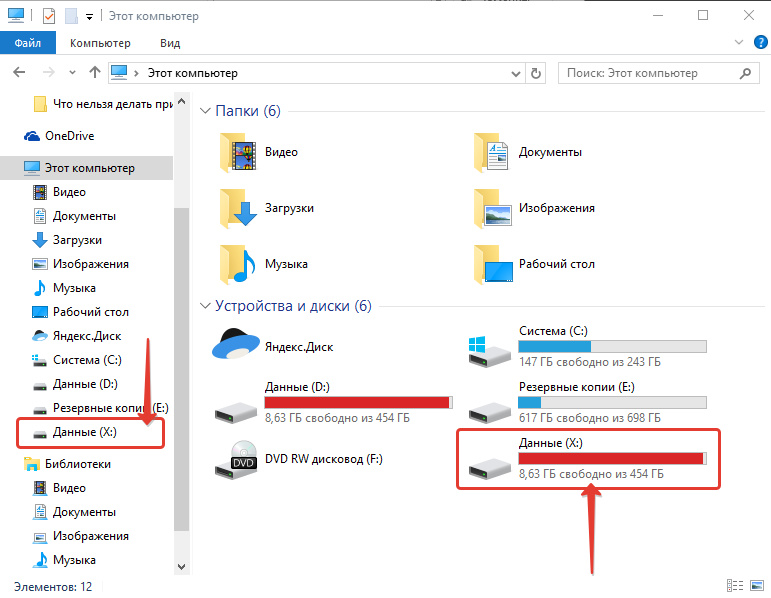This screenshot has width=771, height=598.
Task: Click breadcrumb arrow before Этот компьютер
Action: (x=136, y=73)
